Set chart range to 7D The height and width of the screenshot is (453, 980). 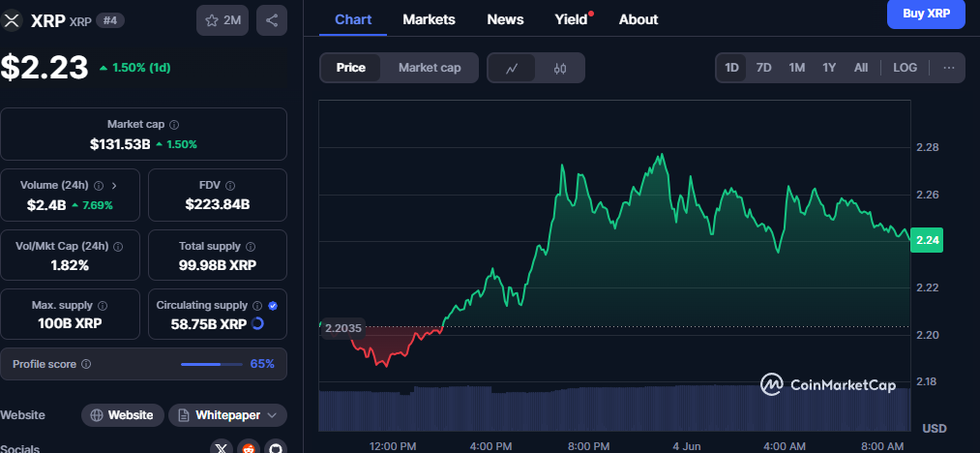point(763,68)
